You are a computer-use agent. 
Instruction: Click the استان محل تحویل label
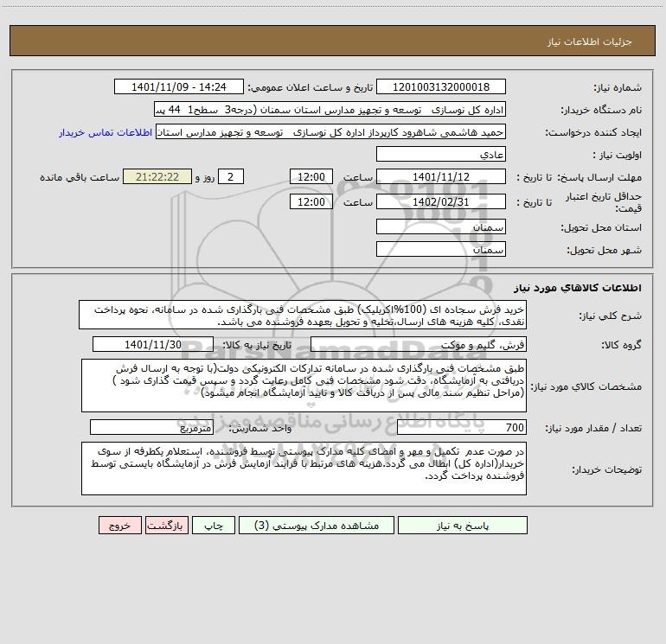coord(601,227)
